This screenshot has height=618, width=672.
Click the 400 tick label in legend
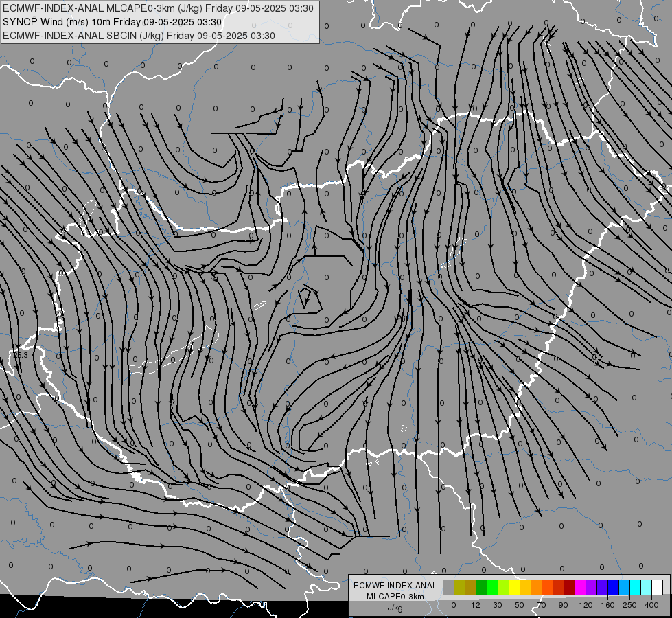click(651, 605)
